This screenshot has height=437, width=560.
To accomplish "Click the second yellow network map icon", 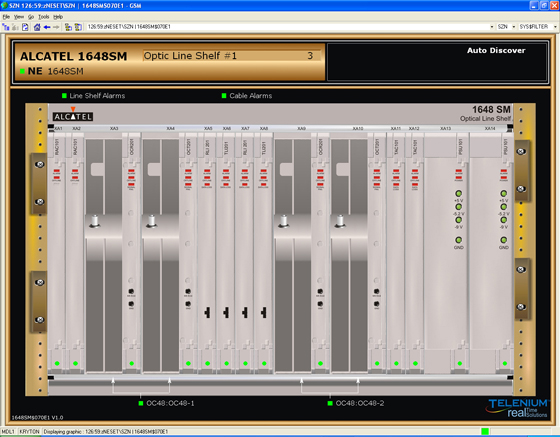I will click(78, 27).
